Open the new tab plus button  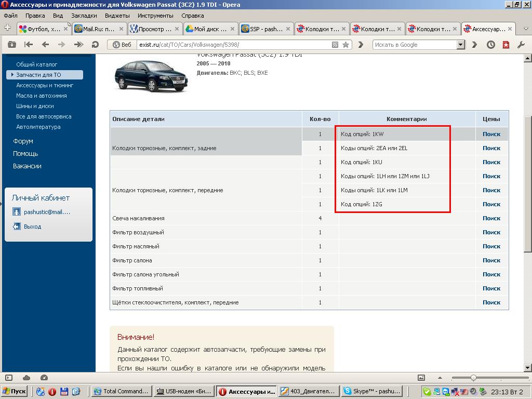[7, 28]
